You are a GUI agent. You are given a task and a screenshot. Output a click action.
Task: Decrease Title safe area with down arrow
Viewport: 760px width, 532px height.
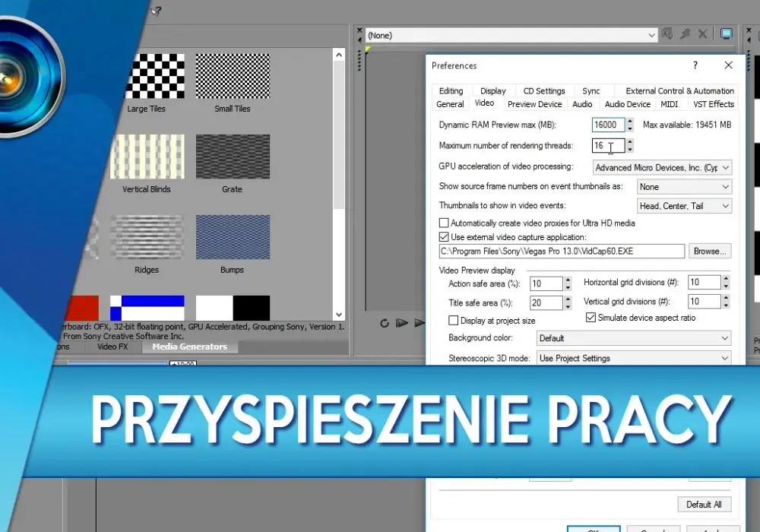[568, 307]
